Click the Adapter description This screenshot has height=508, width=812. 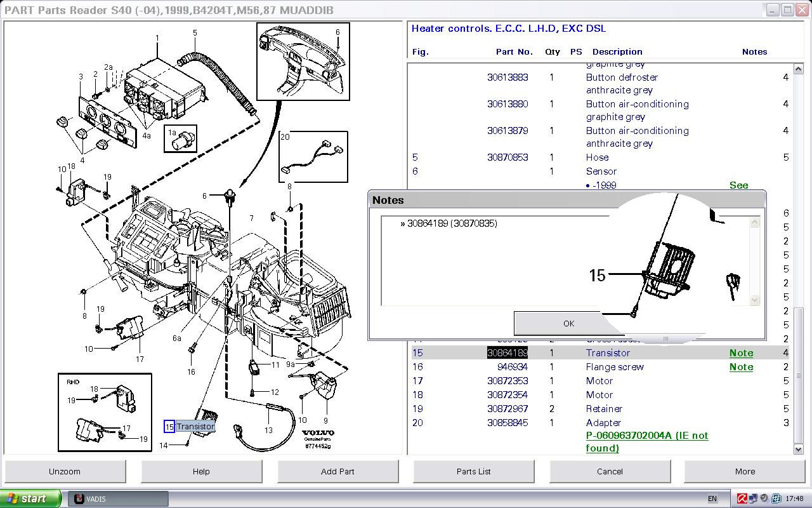pyautogui.click(x=603, y=423)
